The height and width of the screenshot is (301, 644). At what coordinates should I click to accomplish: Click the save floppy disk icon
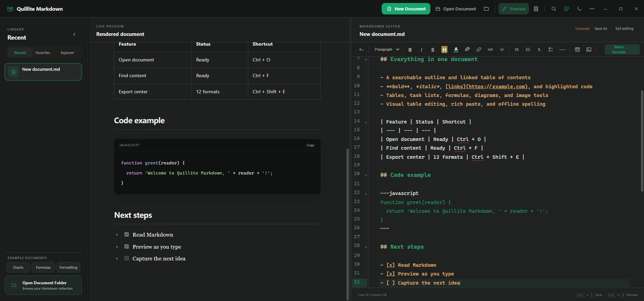pyautogui.click(x=536, y=9)
